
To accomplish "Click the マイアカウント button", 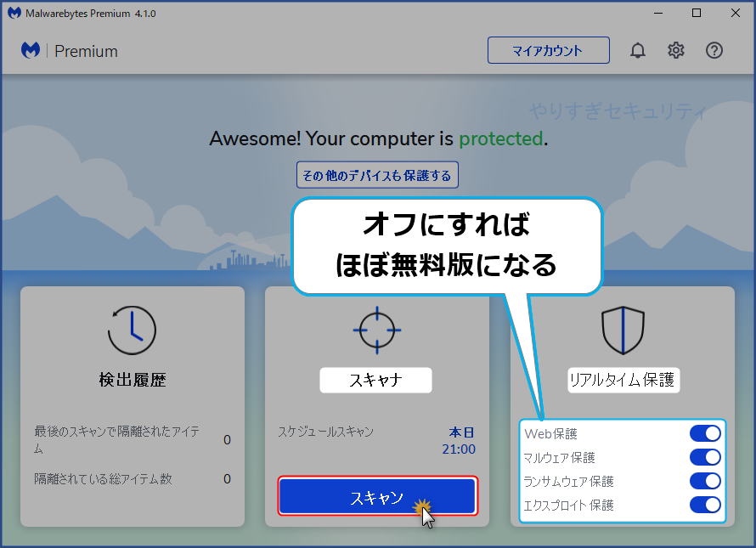I will click(x=548, y=50).
